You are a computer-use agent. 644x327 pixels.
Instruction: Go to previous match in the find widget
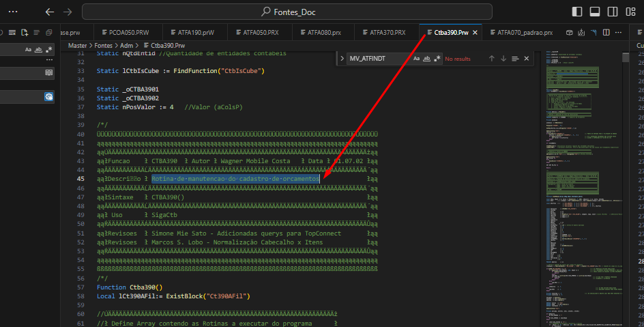492,59
